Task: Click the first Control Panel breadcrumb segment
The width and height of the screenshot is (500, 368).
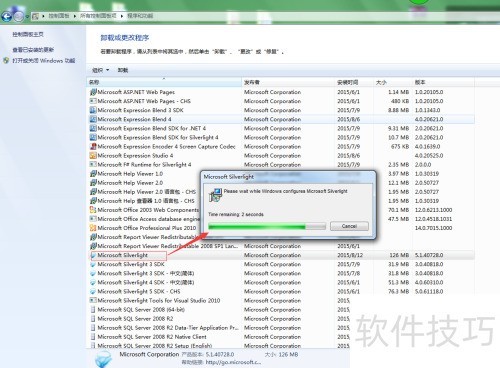Action: [x=59, y=16]
